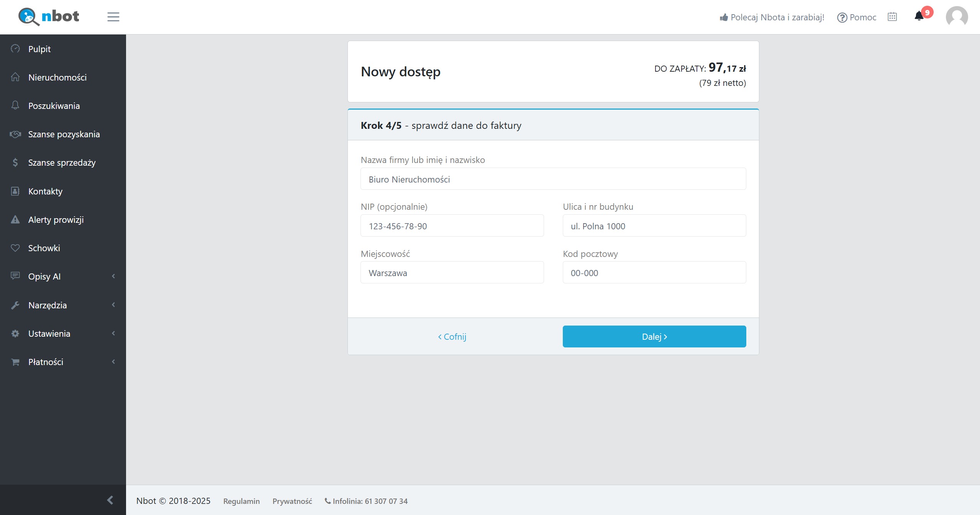Open the calendar icon in header
The width and height of the screenshot is (980, 515).
(x=892, y=17)
